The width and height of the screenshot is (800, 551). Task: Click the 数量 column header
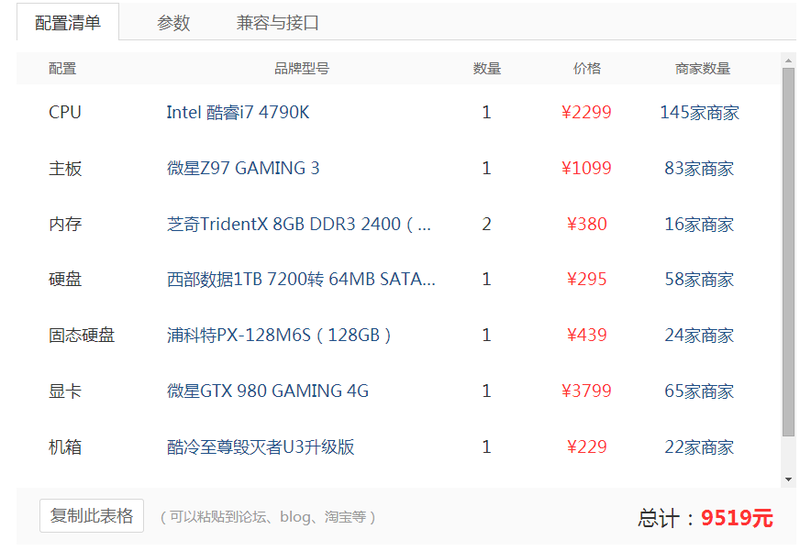[487, 68]
